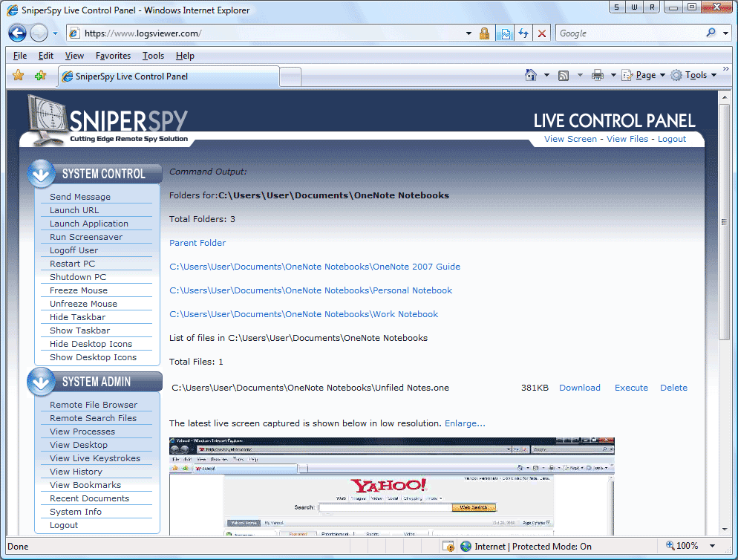Click the browser Back arrow button
Viewport: 738px width, 560px height.
pyautogui.click(x=18, y=33)
